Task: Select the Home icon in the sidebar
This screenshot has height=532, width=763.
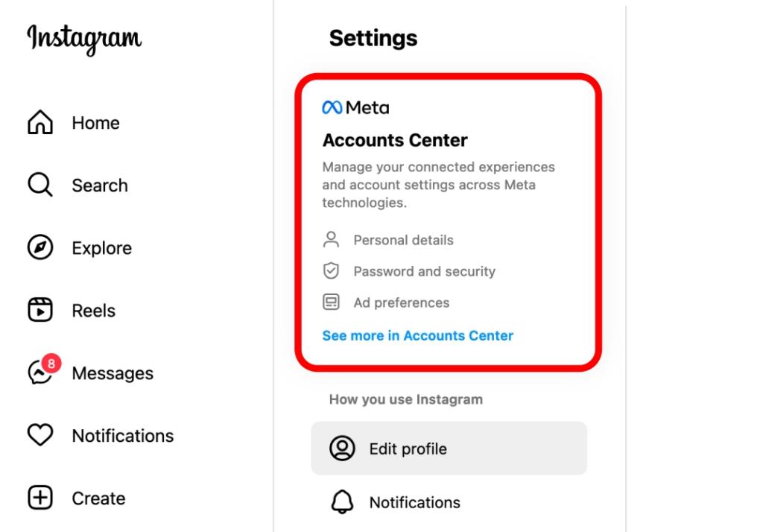Action: 39,122
